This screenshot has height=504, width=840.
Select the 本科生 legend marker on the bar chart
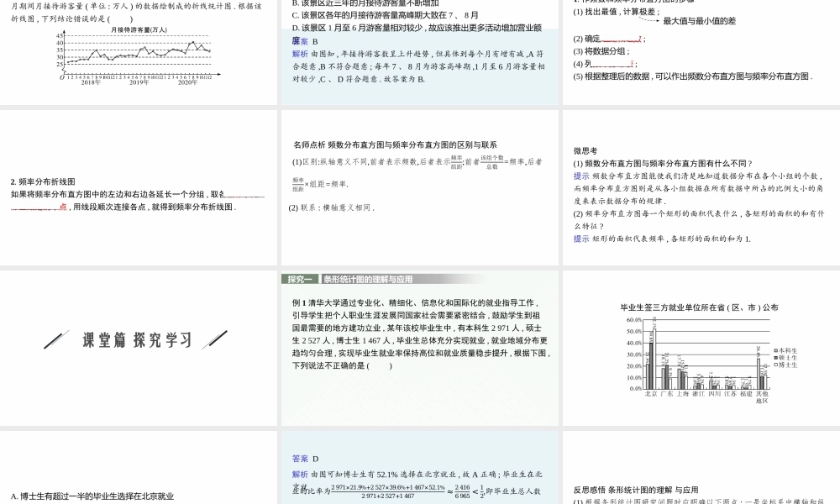pyautogui.click(x=775, y=351)
